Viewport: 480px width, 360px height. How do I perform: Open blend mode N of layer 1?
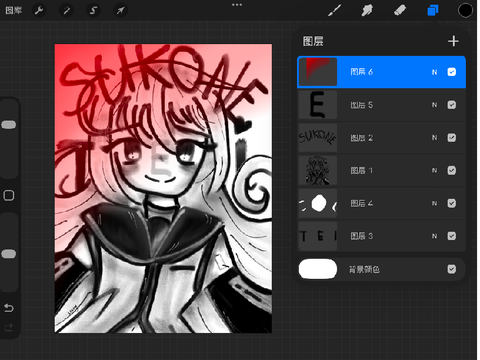pos(434,170)
